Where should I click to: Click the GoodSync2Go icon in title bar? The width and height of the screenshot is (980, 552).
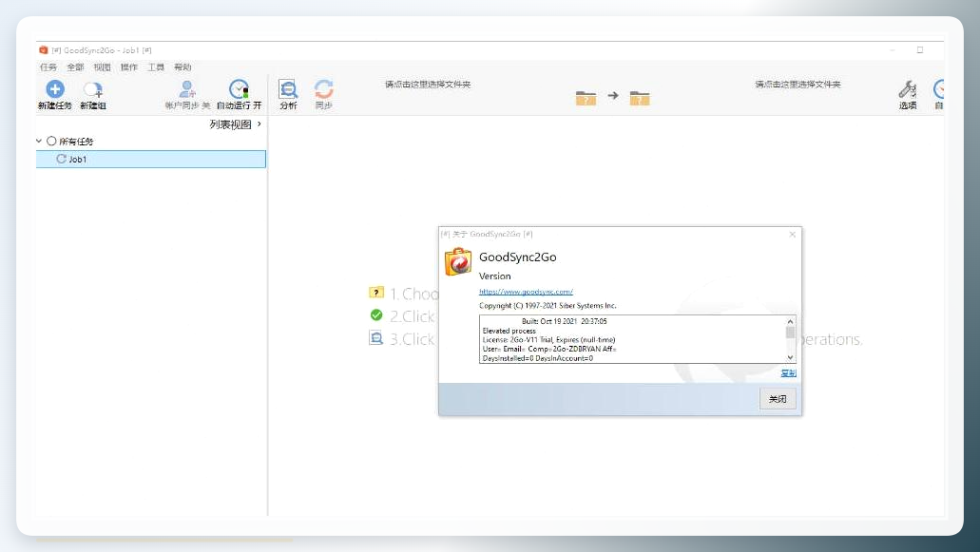pos(43,50)
